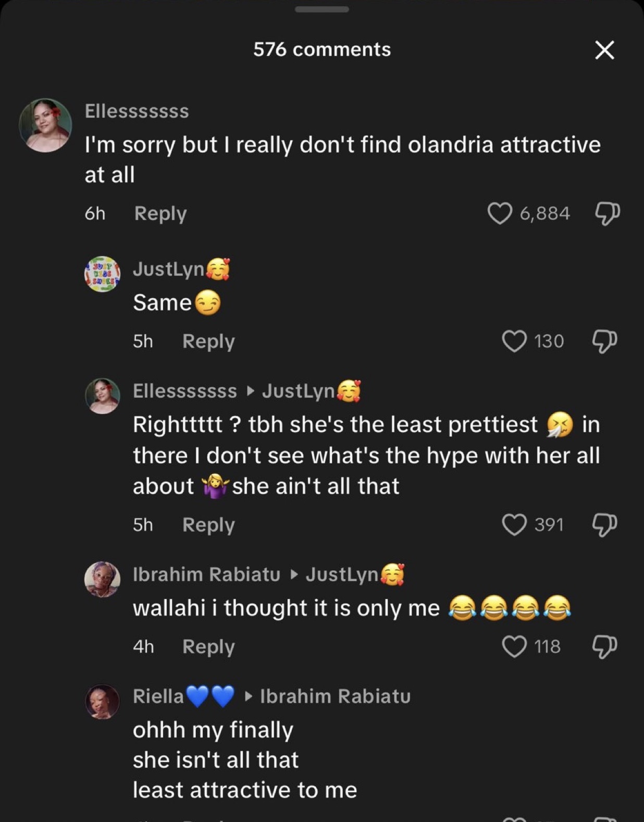
Task: Open Riella's profile avatar
Action: [x=102, y=702]
